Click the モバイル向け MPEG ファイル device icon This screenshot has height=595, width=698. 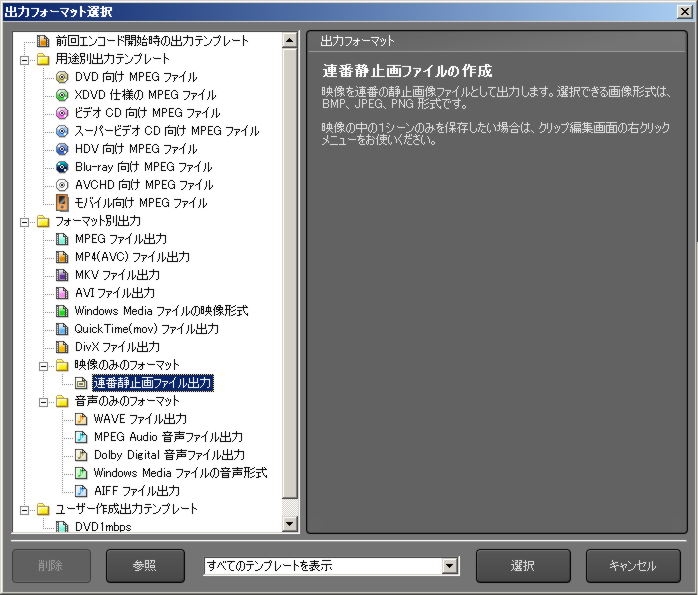coord(62,203)
